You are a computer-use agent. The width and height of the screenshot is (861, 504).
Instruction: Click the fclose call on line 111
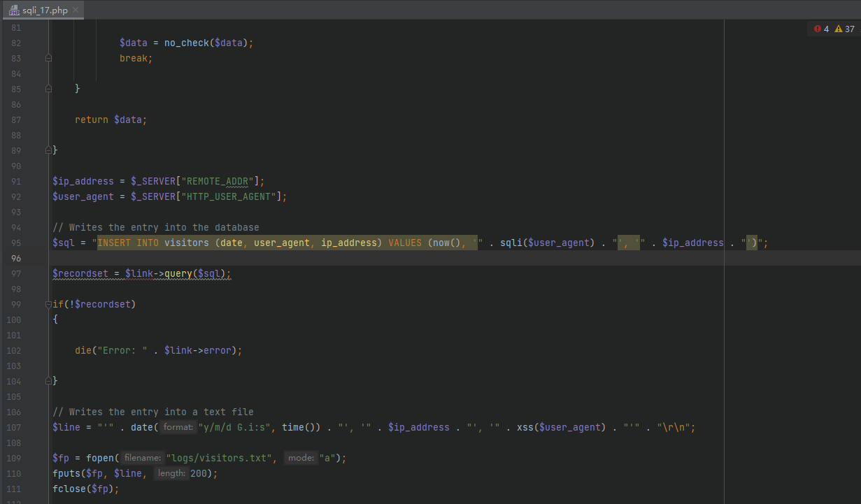(69, 489)
